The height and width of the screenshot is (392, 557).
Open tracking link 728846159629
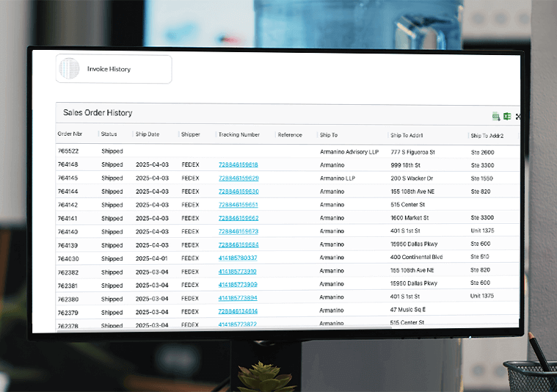point(238,178)
